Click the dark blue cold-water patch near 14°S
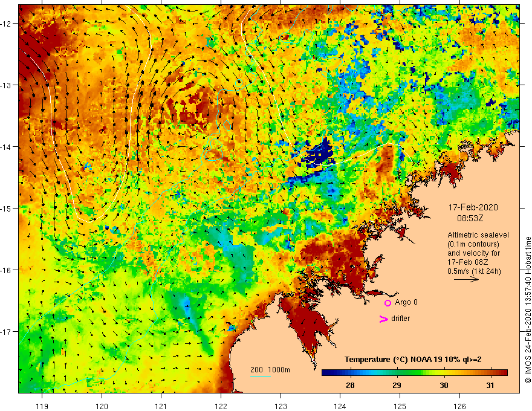532x411 pixels. click(318, 154)
